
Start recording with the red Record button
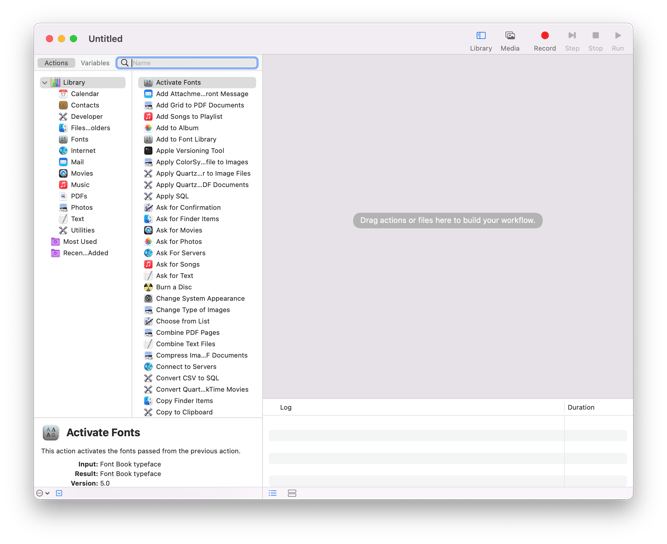(544, 35)
